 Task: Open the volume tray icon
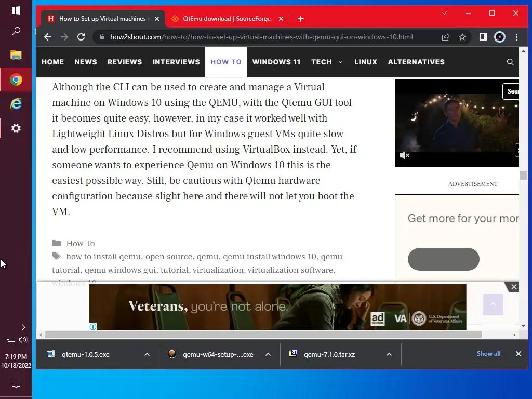coord(23,340)
